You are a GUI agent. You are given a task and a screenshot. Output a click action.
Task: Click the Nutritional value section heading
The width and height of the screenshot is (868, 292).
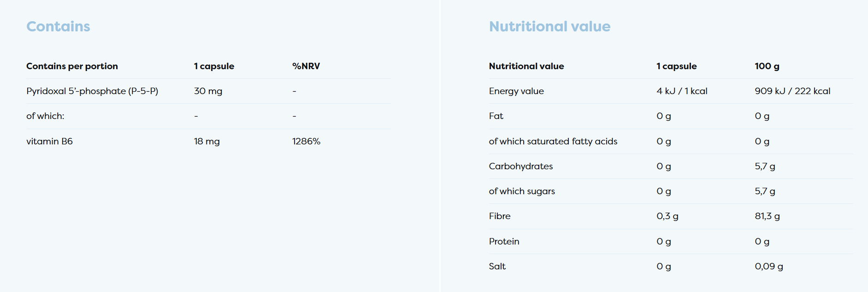point(549,27)
